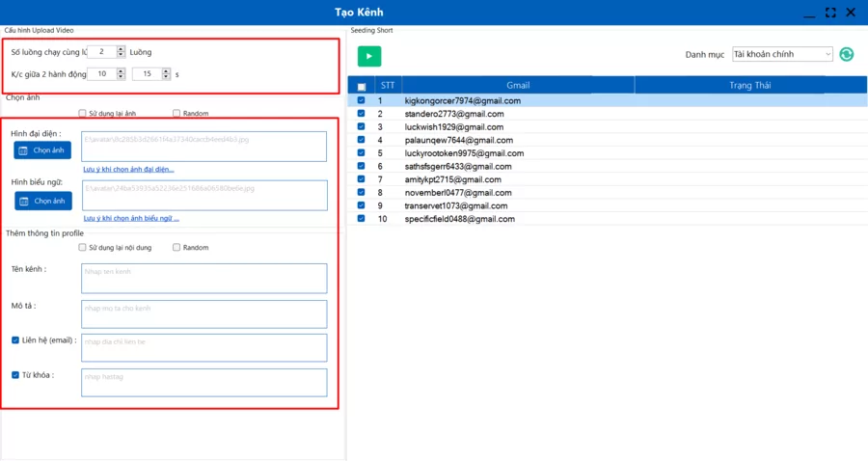This screenshot has width=868, height=461.
Task: Click the Hình đại diện path field
Action: (x=203, y=147)
